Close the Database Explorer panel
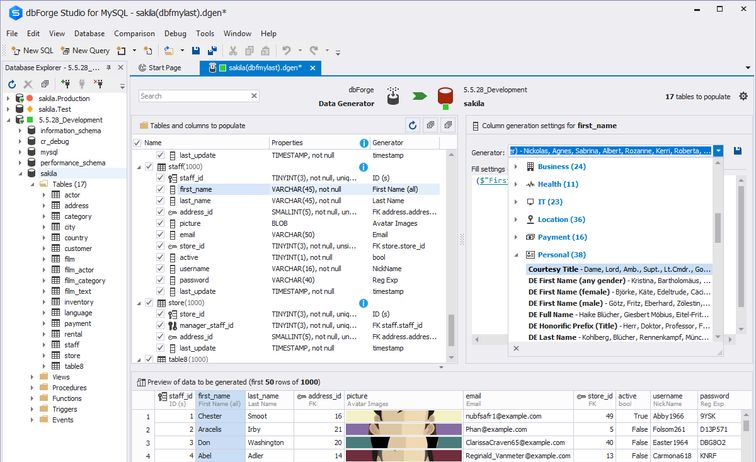 tap(121, 68)
